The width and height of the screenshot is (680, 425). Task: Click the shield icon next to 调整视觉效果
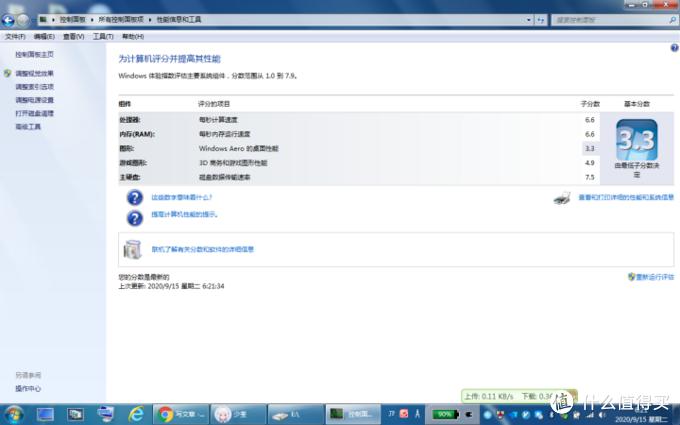(7, 73)
